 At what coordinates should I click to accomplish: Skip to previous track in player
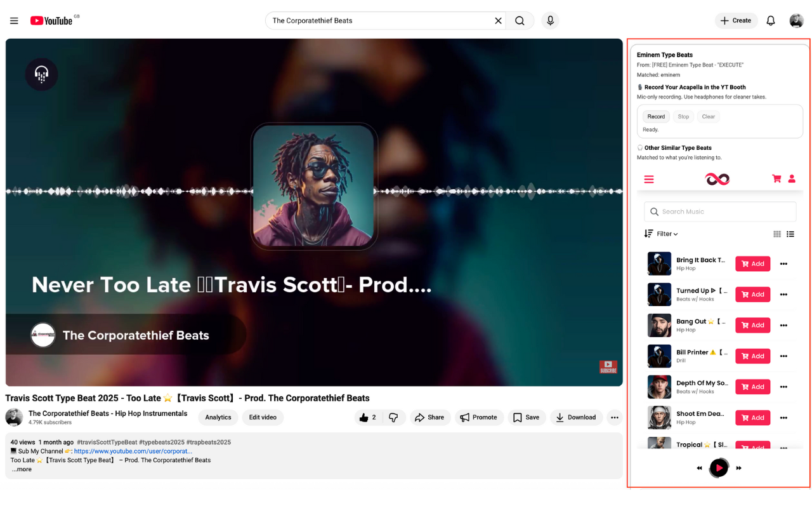pyautogui.click(x=699, y=469)
